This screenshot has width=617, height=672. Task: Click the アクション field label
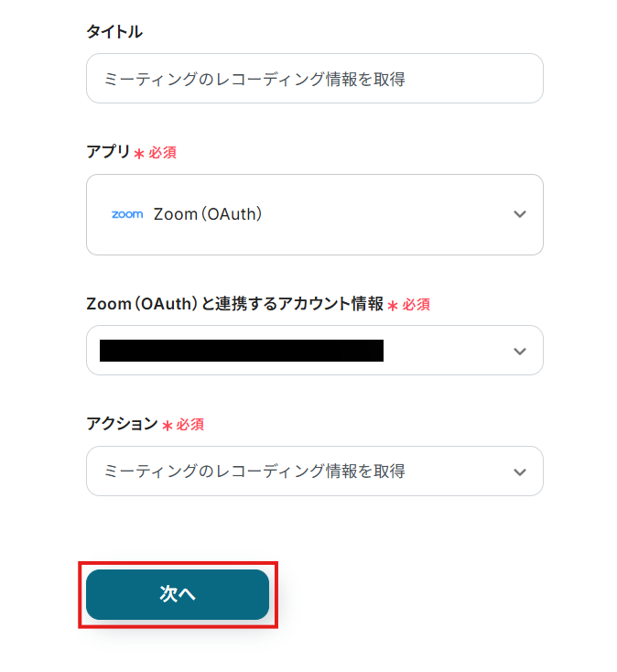122,424
